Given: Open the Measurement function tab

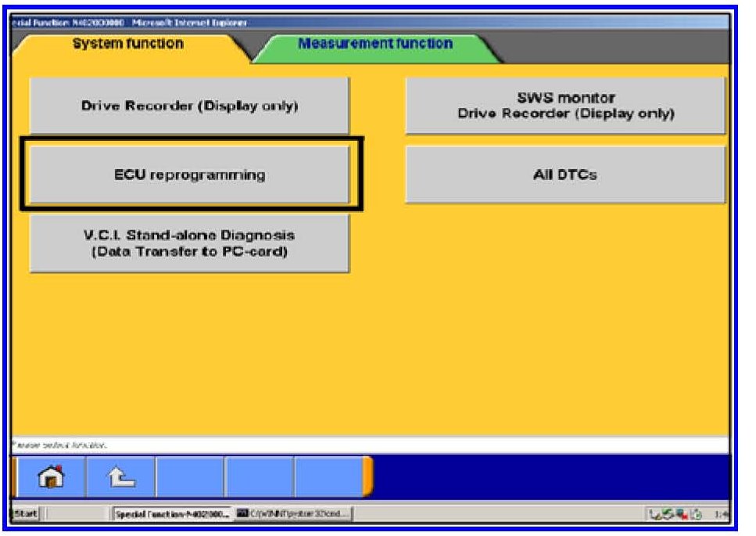Looking at the screenshot, I should coord(374,45).
